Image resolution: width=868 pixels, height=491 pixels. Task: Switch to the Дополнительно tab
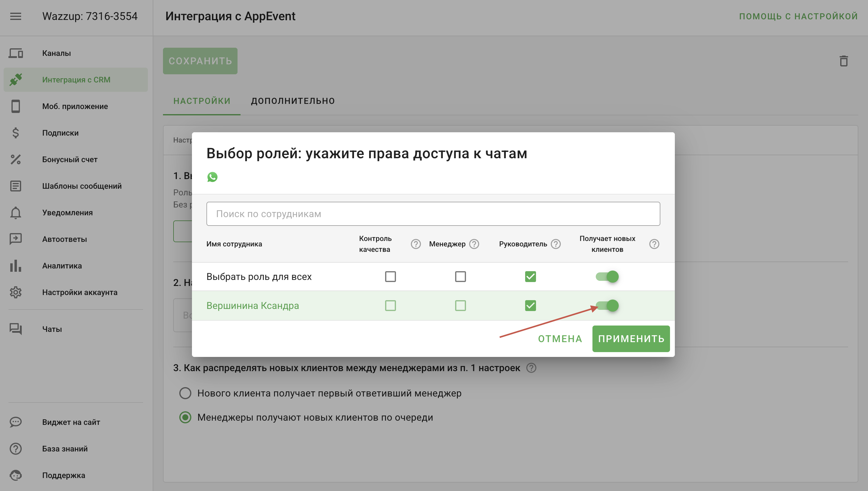point(292,101)
